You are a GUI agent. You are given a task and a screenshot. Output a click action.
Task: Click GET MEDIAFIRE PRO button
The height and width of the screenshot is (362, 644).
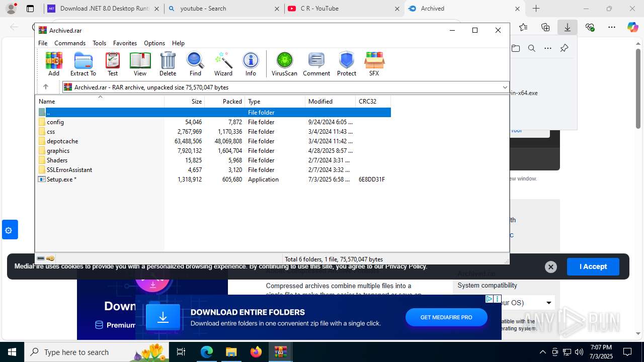pos(446,317)
